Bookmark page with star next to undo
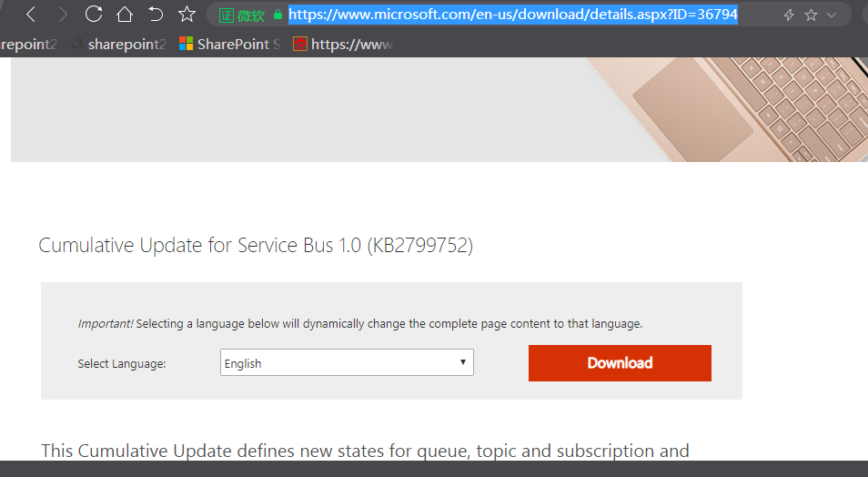Screen dimensions: 868x477 tap(187, 14)
